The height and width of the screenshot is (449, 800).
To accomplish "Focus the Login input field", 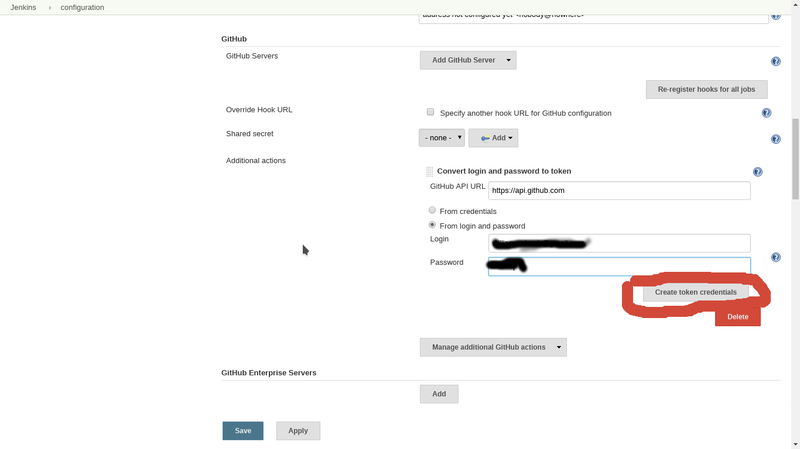I will [x=619, y=243].
